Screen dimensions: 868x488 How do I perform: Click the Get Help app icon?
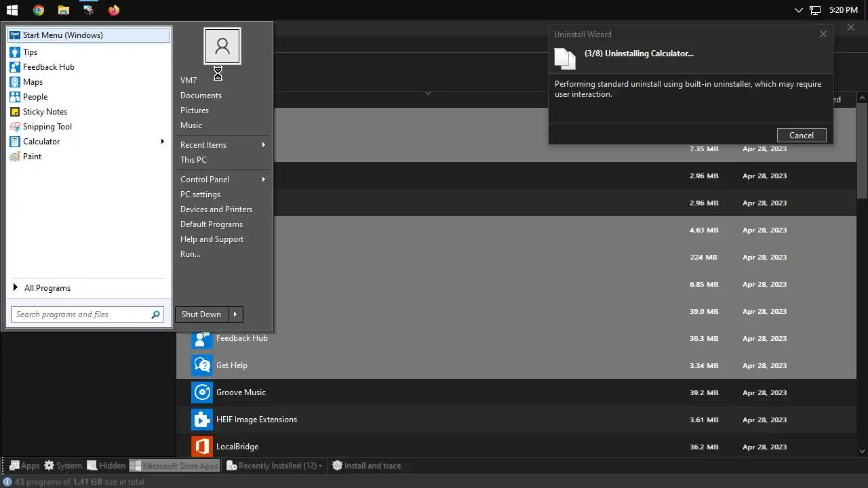point(201,365)
